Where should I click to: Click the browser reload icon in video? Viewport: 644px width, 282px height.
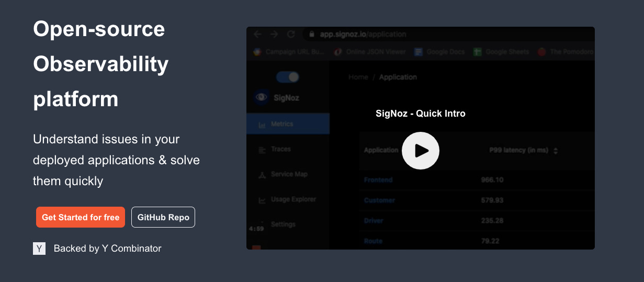click(x=291, y=35)
